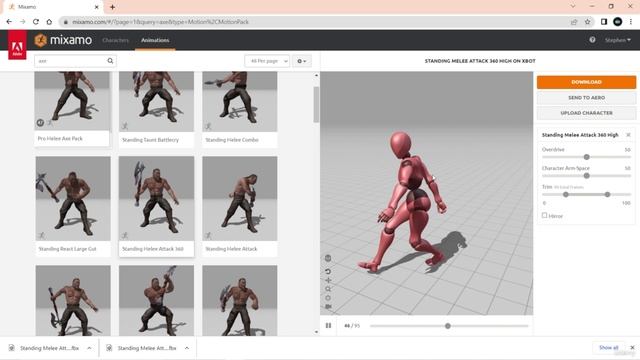Click the scroll down arrow of animation list

pyautogui.click(x=316, y=332)
